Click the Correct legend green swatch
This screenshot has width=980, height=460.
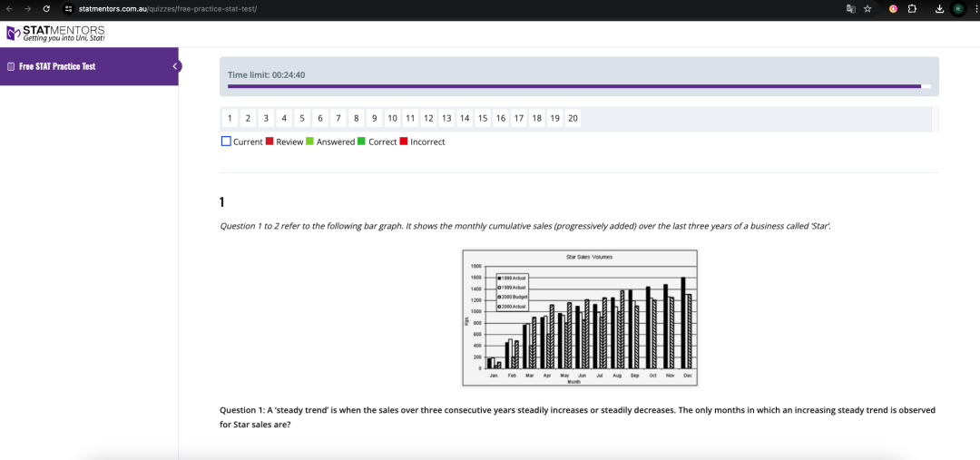coord(361,142)
